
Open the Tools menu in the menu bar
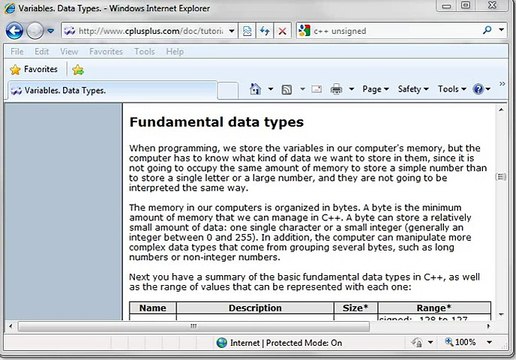click(144, 51)
